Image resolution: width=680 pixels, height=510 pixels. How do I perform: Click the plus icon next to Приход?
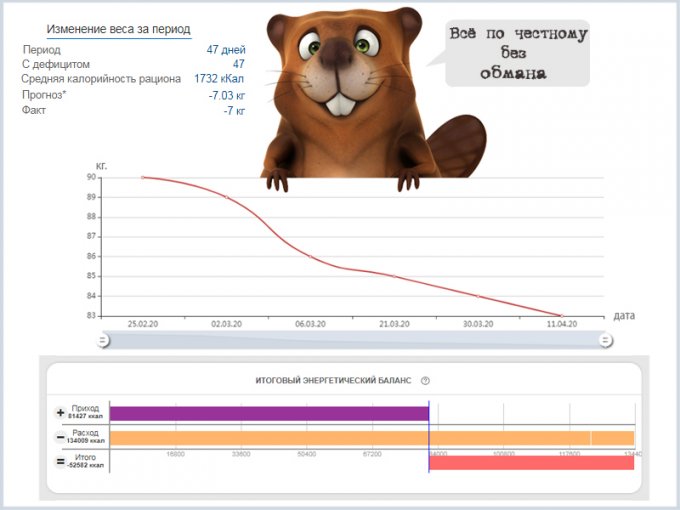pyautogui.click(x=60, y=412)
